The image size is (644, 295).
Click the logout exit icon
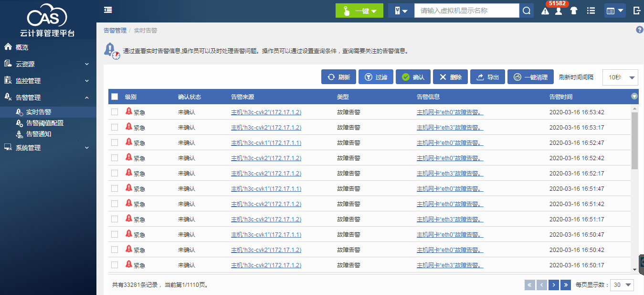tap(637, 11)
